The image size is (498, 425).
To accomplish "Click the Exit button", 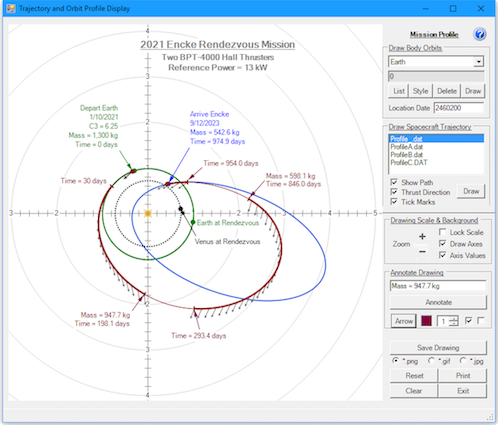I will pyautogui.click(x=463, y=391).
